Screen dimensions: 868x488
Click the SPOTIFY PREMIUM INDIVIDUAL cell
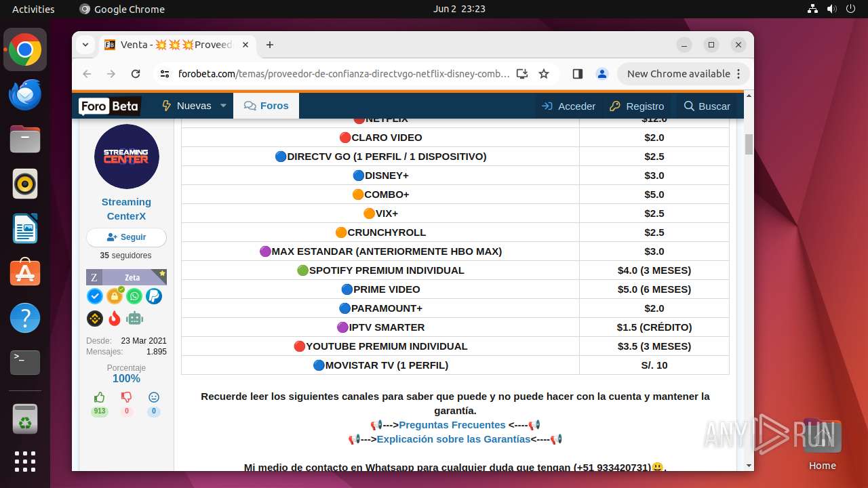click(380, 270)
